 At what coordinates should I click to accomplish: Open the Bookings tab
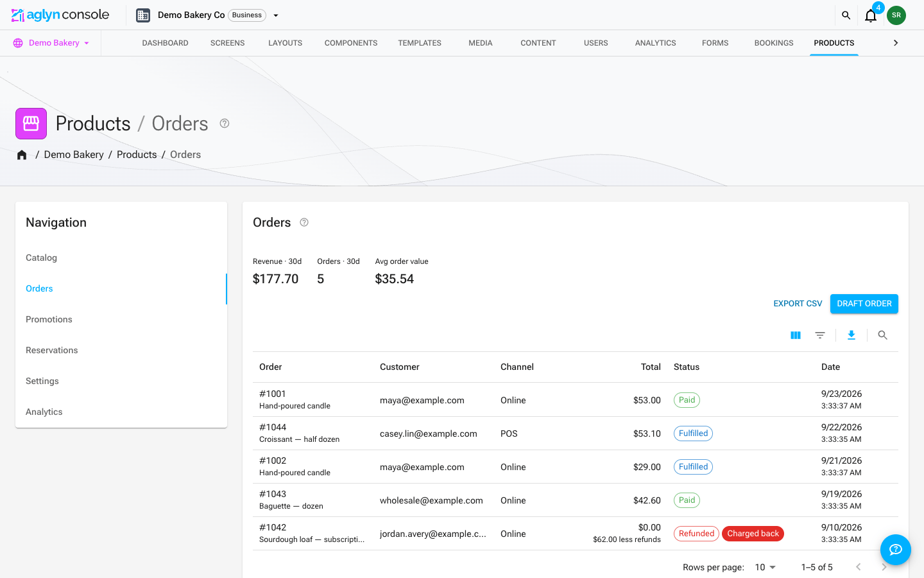[x=774, y=43]
